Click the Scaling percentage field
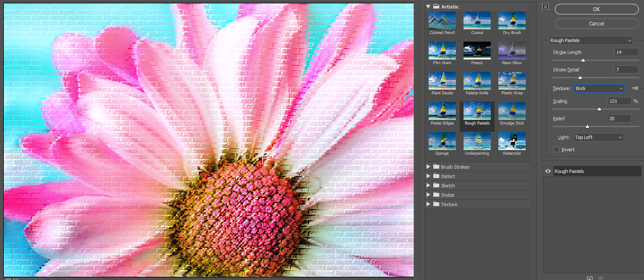 (619, 101)
